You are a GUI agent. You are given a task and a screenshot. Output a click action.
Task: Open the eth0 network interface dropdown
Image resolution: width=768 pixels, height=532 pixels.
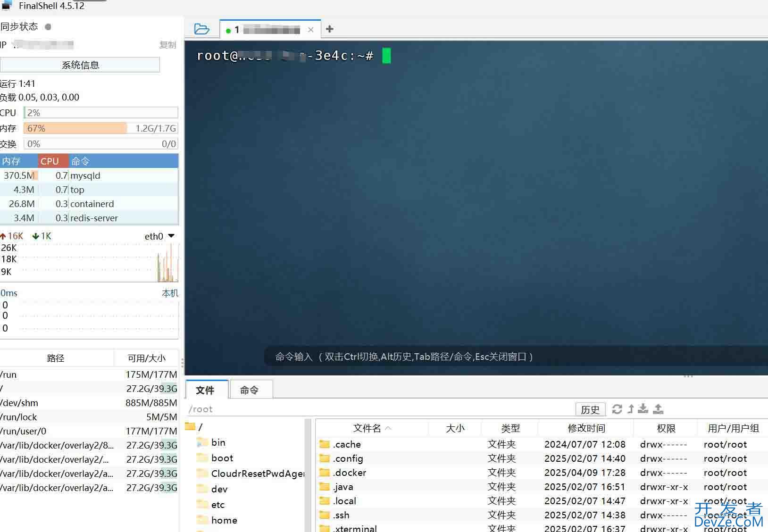(x=171, y=236)
